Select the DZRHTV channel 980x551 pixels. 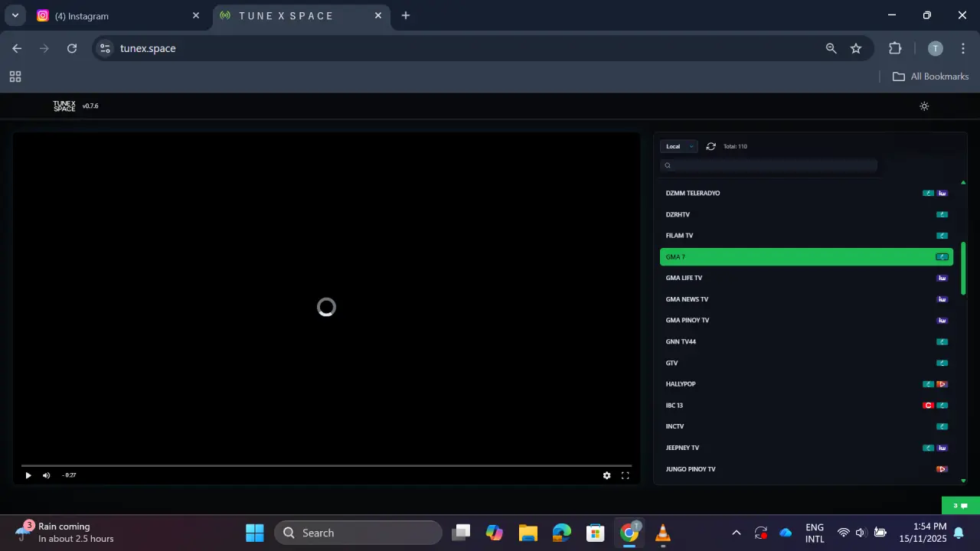point(806,214)
